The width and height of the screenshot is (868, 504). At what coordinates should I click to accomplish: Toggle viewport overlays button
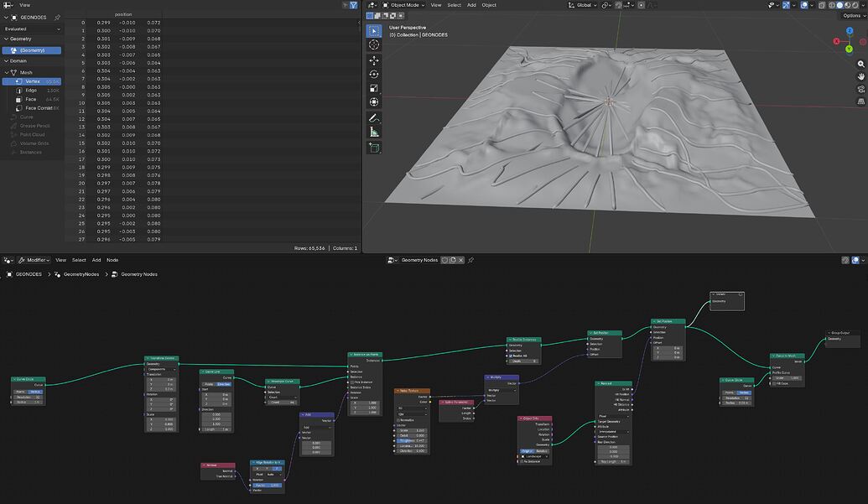point(804,5)
